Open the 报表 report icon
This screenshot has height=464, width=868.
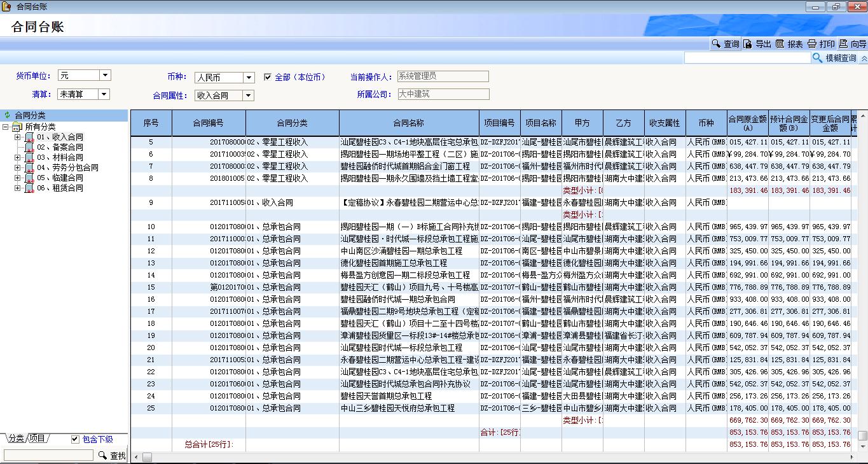pos(780,44)
